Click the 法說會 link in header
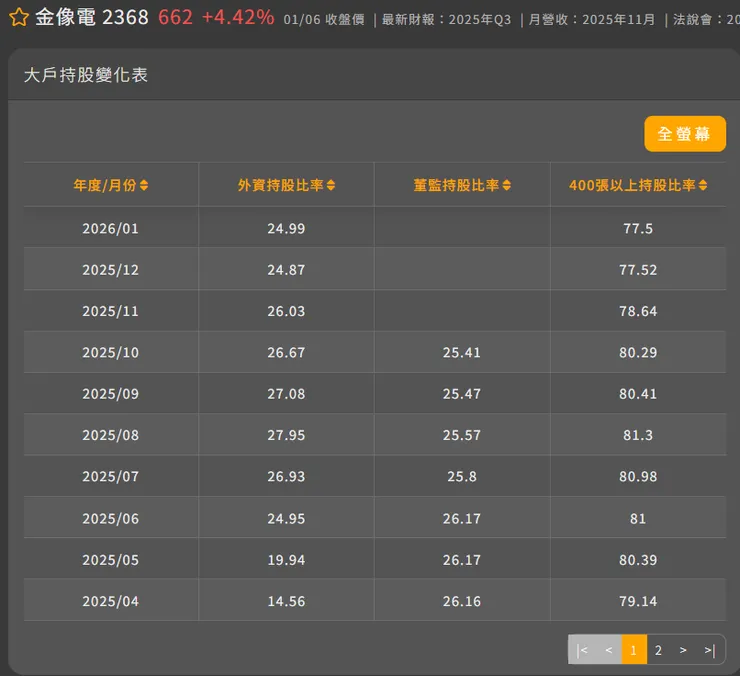The image size is (740, 676). click(x=706, y=20)
